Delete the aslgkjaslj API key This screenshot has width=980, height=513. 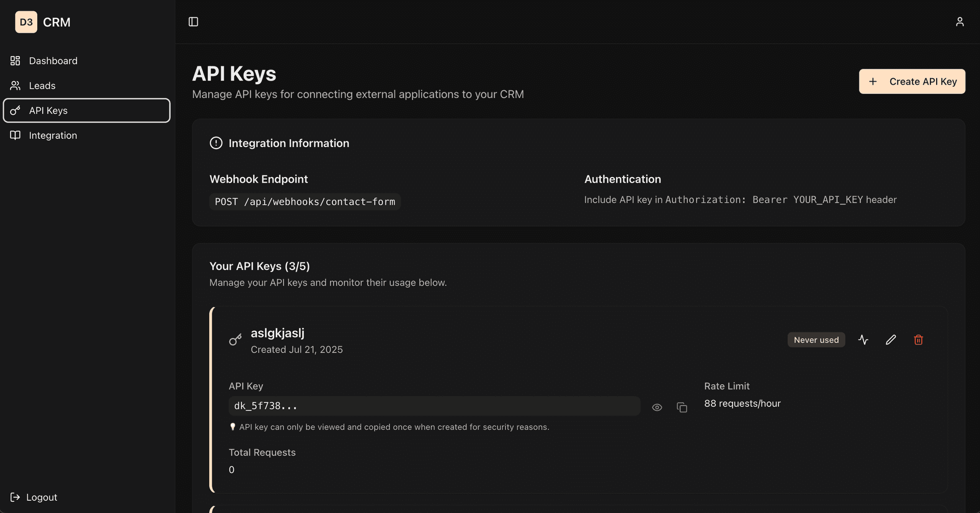(x=918, y=340)
